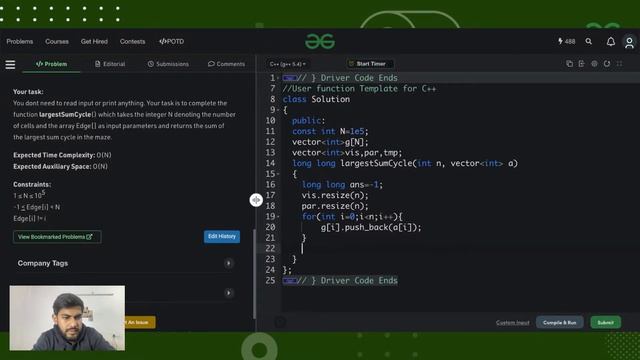
Task: Open the Contests menu
Action: pyautogui.click(x=133, y=42)
